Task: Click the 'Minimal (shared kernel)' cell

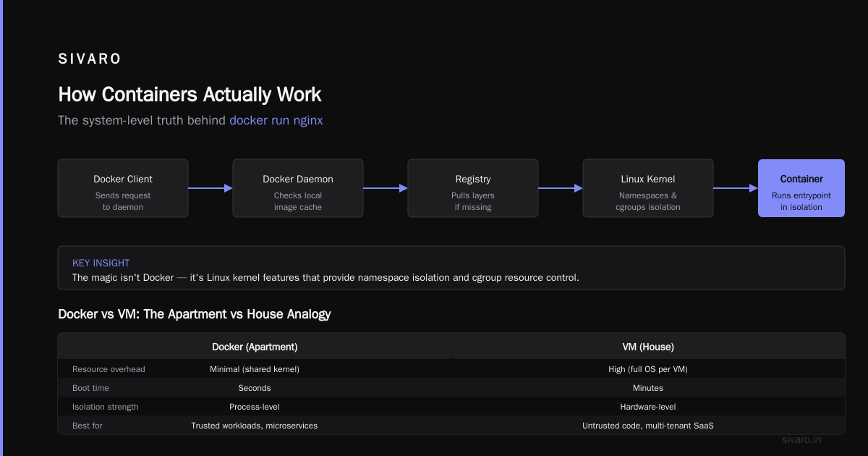Action: [x=255, y=369]
